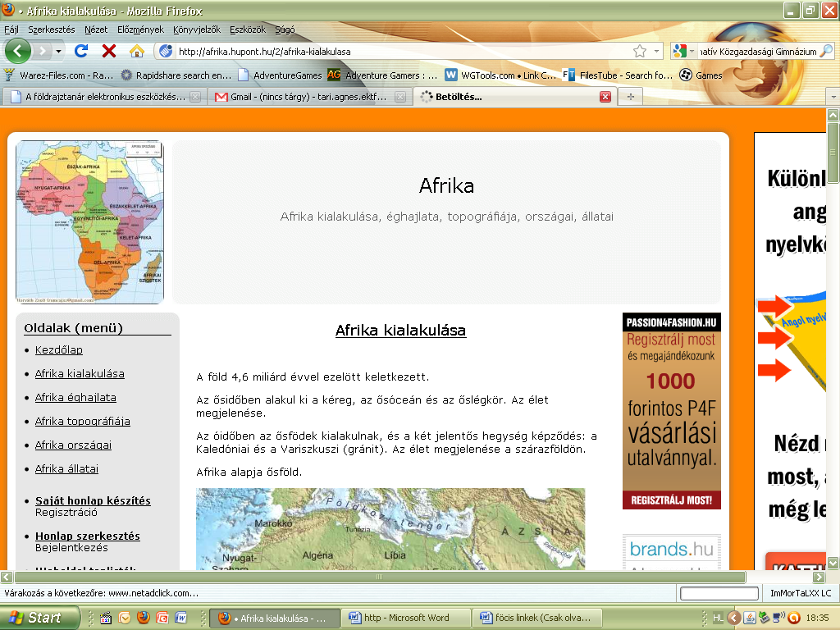Bookmark this page with the star icon
The image size is (840, 630).
tap(640, 52)
